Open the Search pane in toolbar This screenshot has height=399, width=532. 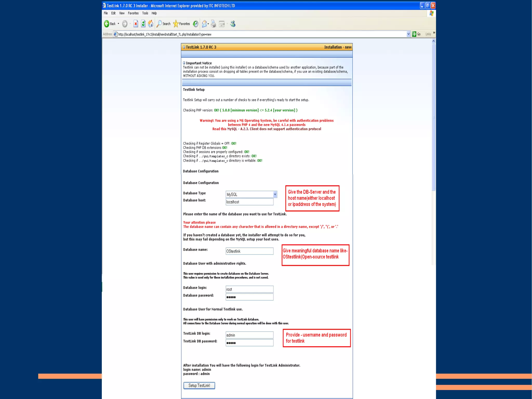pos(163,24)
